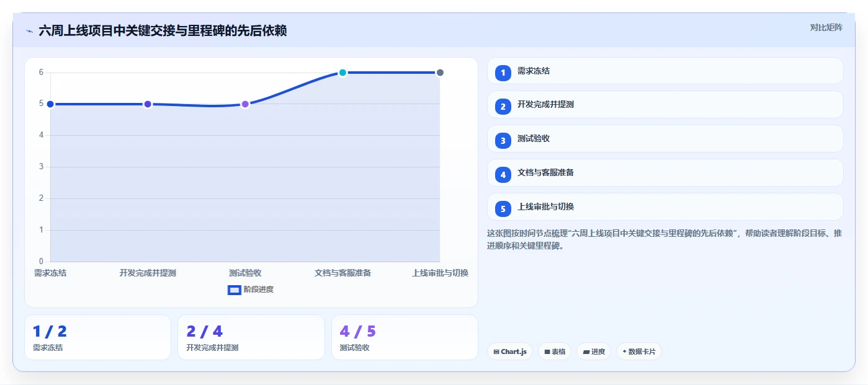Select step 1 需求冻结 in the list
868x385 pixels.
coord(665,71)
